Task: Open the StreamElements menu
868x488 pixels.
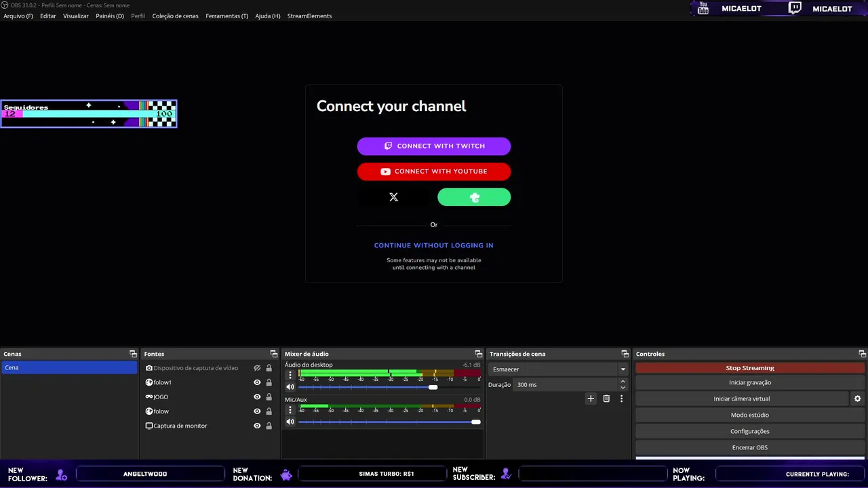Action: (x=309, y=16)
